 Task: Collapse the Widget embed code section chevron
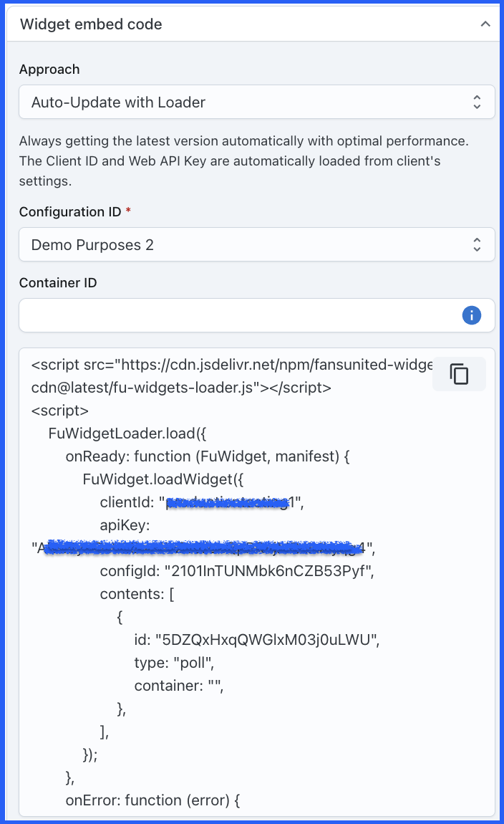pos(485,24)
